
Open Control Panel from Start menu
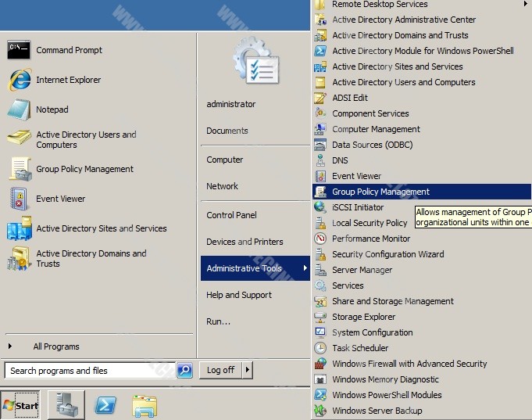231,215
